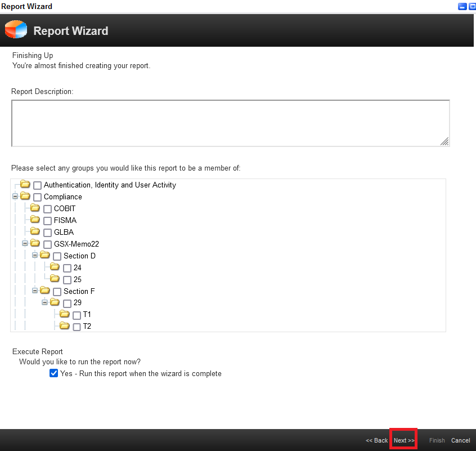Check the Authentication, Identity and User Activity checkbox
476x451 pixels.
coord(37,185)
